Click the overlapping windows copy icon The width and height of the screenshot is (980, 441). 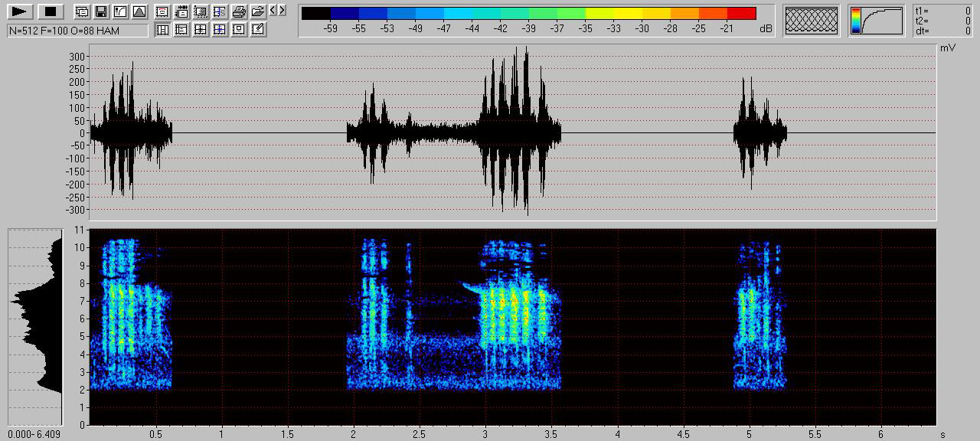pyautogui.click(x=81, y=11)
